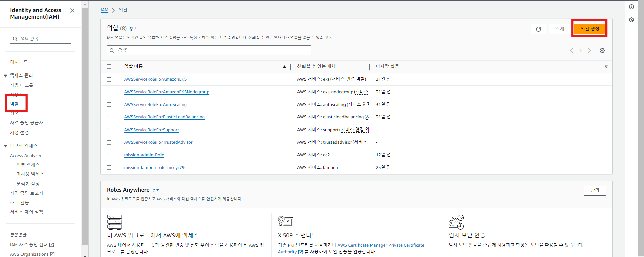Image resolution: width=644 pixels, height=257 pixels.
Task: Click the 비 AWS 워크로드 server icon
Action: click(x=114, y=222)
